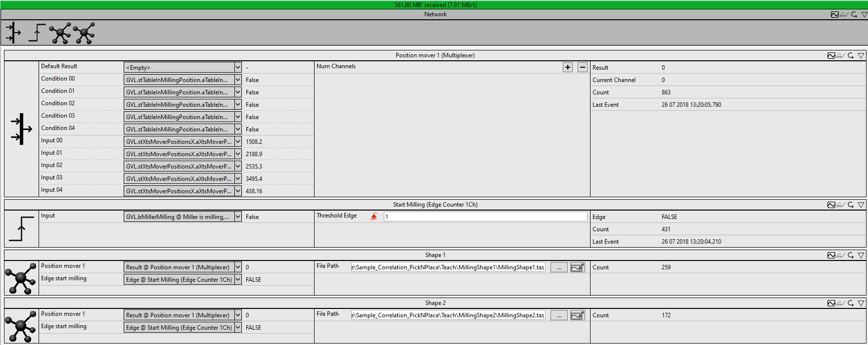This screenshot has height=345, width=868.
Task: Open scope chart icon in Position mover 1 header
Action: (x=831, y=55)
